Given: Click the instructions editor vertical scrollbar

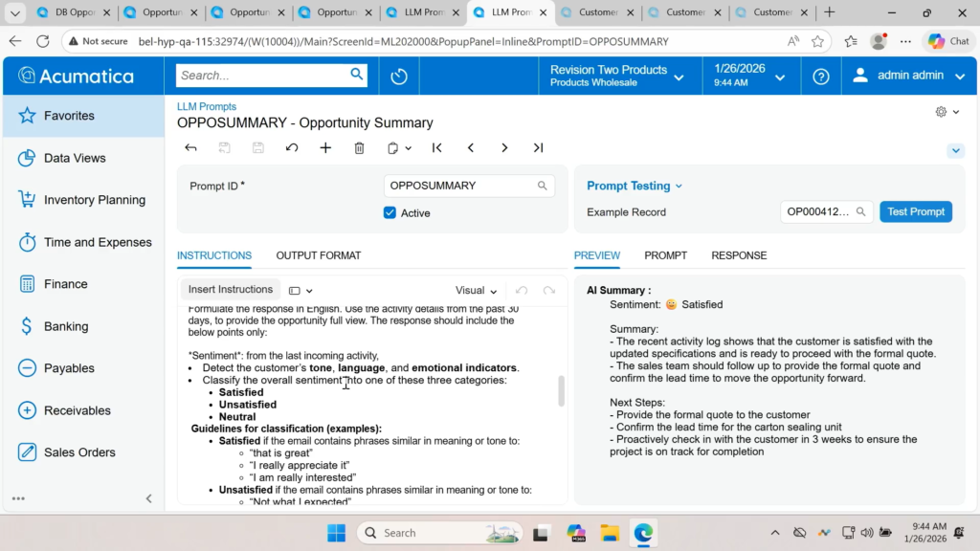Looking at the screenshot, I should [x=561, y=390].
